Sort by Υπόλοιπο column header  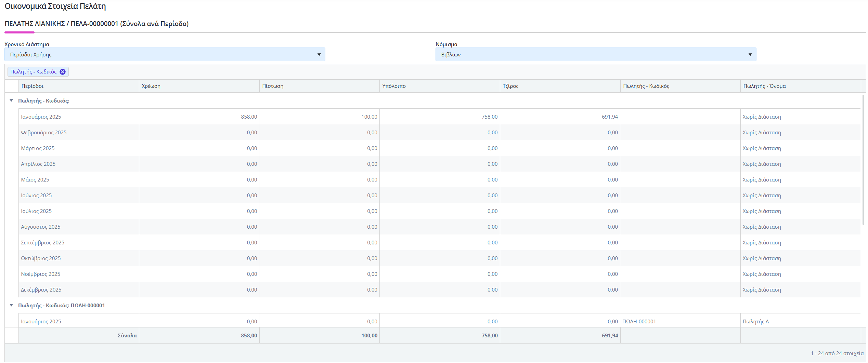coord(440,86)
